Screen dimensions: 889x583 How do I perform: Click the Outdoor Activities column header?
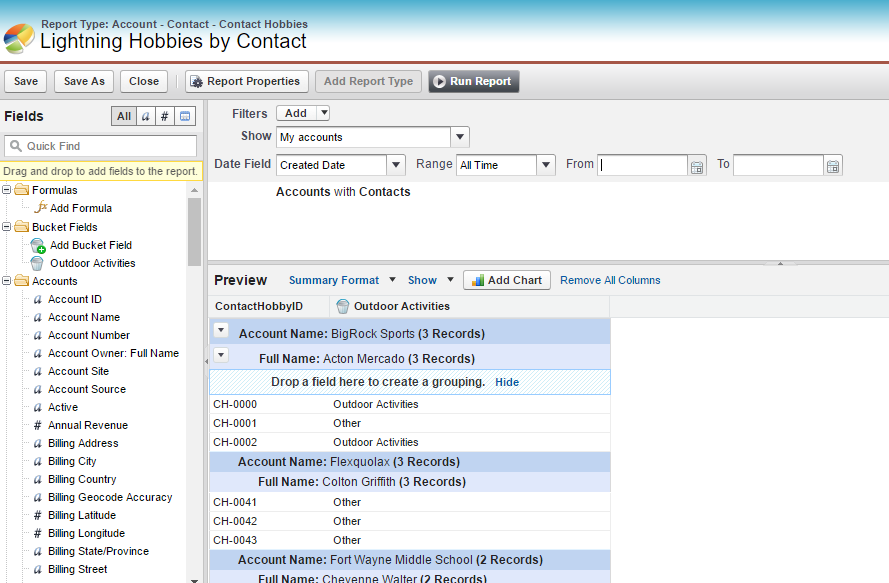coord(469,306)
